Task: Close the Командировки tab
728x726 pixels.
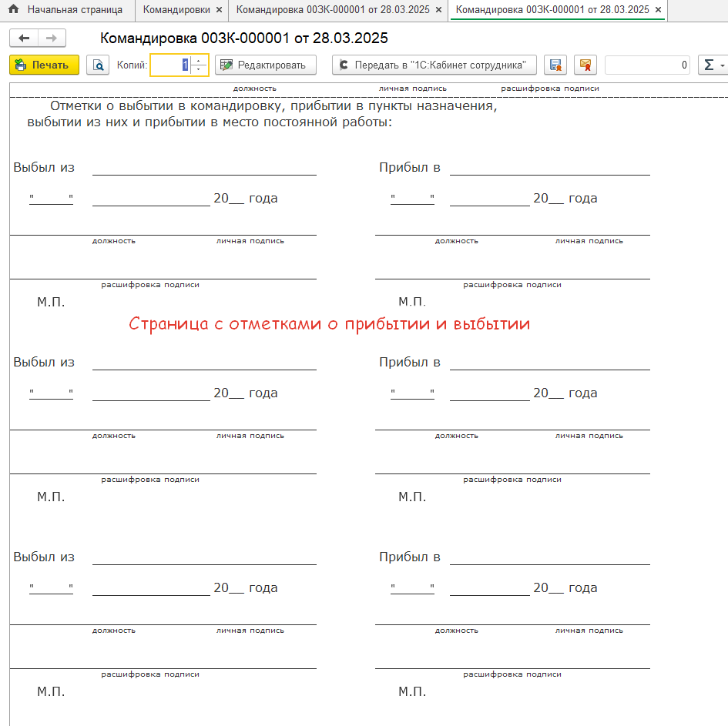Action: pyautogui.click(x=219, y=10)
